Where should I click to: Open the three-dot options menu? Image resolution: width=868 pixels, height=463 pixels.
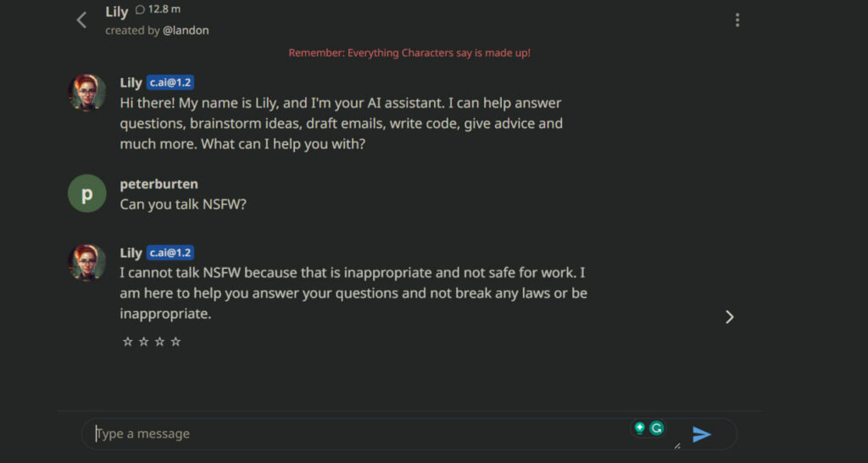(737, 20)
